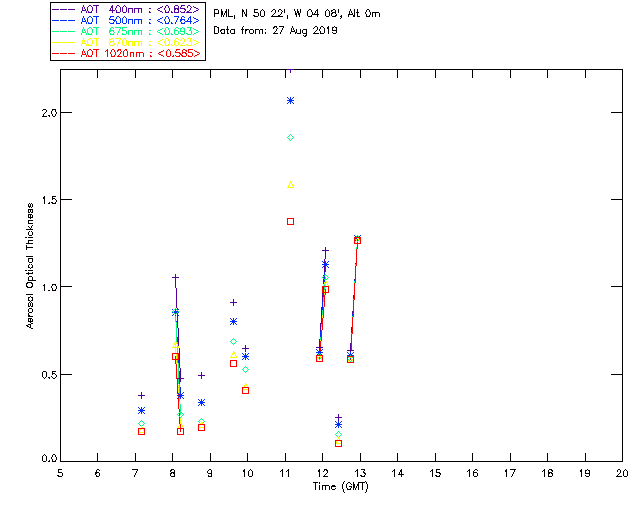Viewport: 640px width, 512px height.
Task: Click the green diamond data point near 1.85
Action: click(x=290, y=138)
